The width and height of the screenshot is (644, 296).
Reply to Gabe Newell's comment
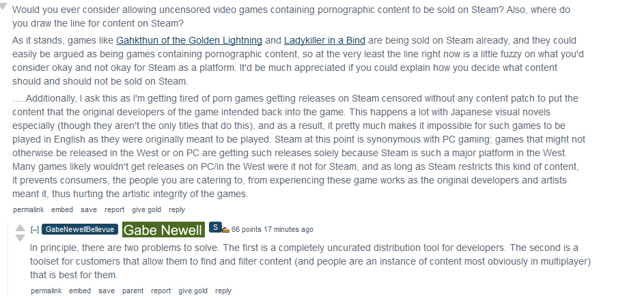tap(223, 291)
